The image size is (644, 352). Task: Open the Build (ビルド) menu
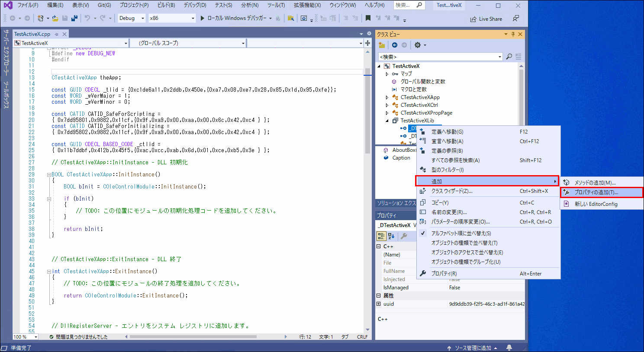pyautogui.click(x=166, y=5)
